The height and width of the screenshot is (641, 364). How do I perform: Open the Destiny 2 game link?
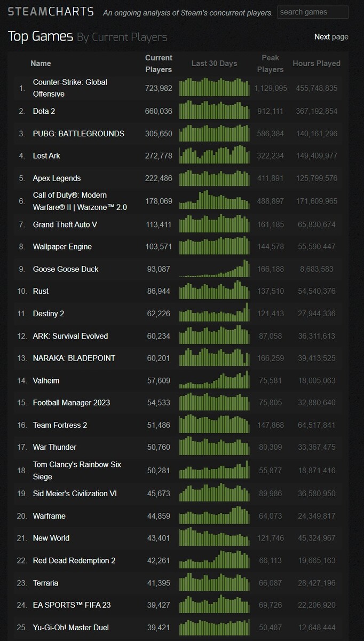tap(49, 314)
